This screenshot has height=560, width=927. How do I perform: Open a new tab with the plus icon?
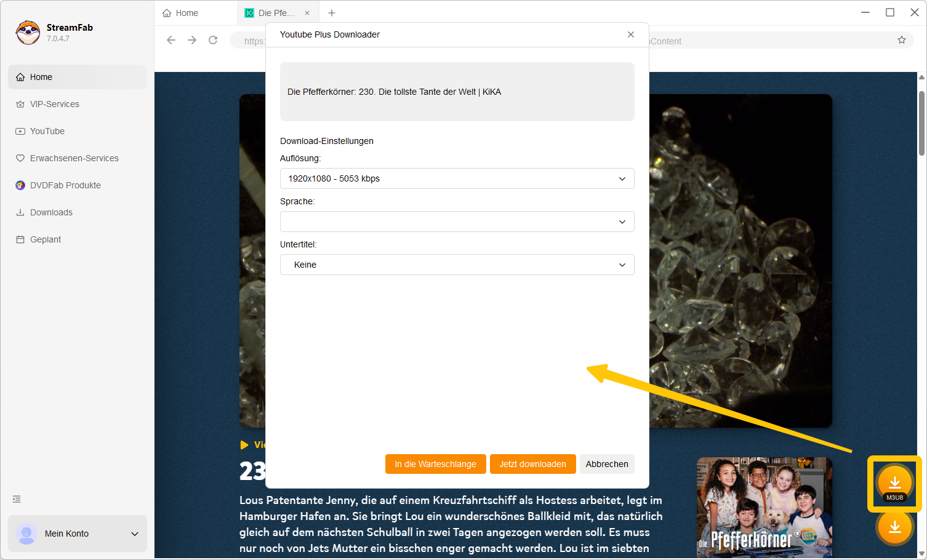pyautogui.click(x=332, y=13)
